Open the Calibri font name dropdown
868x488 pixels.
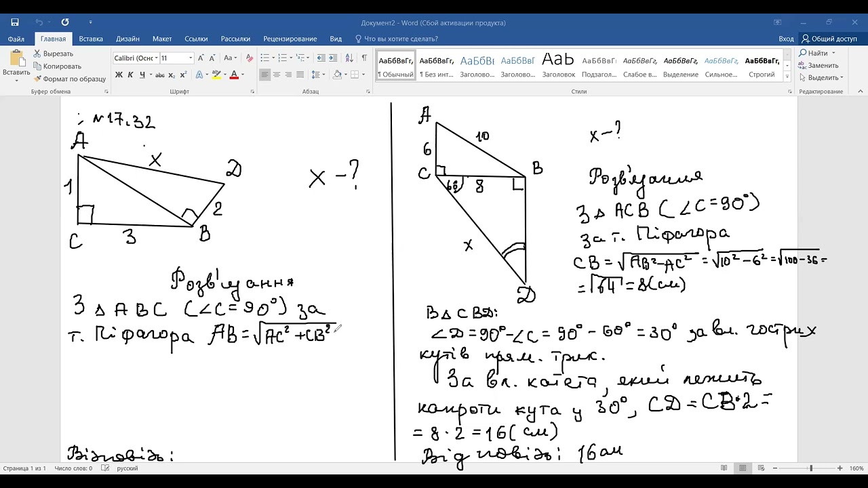tap(156, 58)
